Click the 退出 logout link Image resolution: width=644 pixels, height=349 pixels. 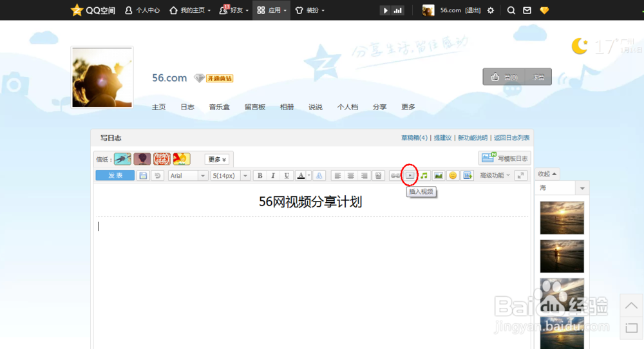(x=473, y=10)
